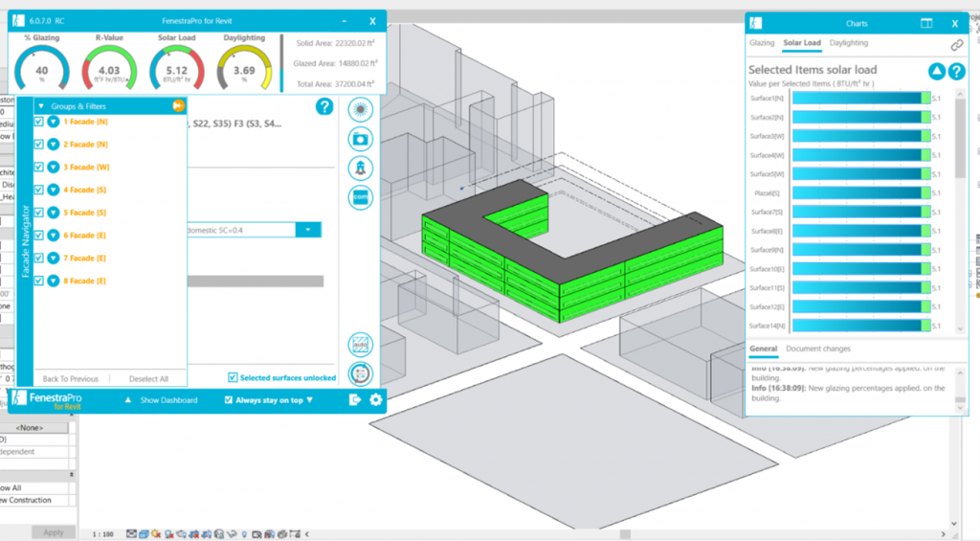
Task: Expand 8 Facade [E] group arrow
Action: 54,281
